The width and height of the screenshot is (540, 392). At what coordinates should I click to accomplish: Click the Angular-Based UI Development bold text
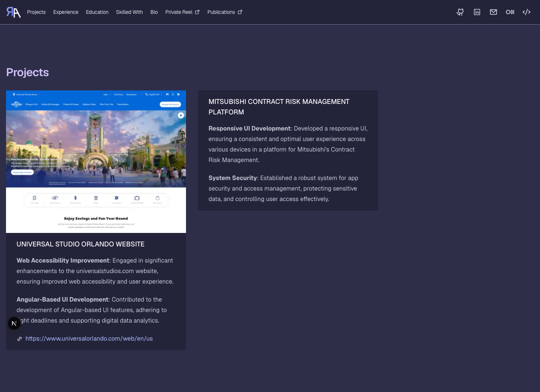(x=63, y=299)
